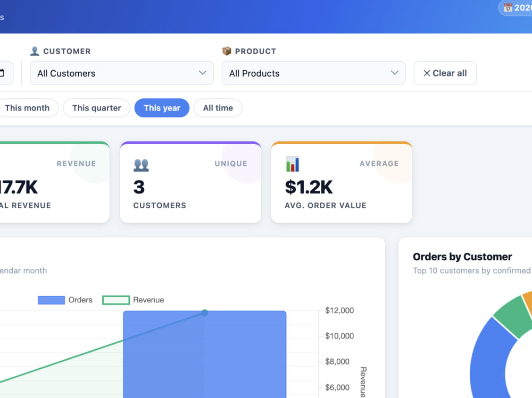Select the All time filter
Screen dimensions: 532x398
coord(218,108)
